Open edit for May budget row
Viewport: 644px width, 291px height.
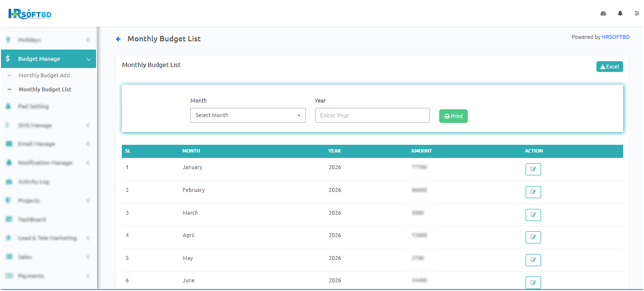coord(533,260)
